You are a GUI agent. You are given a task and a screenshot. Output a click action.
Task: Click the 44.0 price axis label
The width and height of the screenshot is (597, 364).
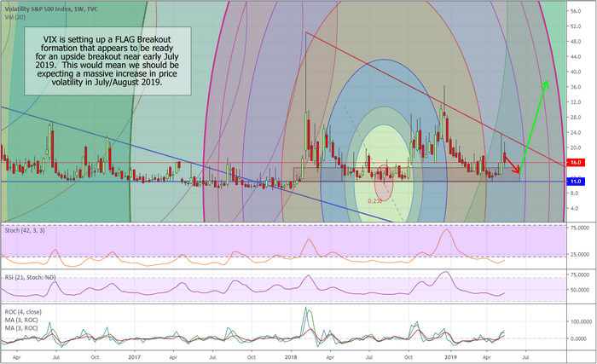click(576, 57)
